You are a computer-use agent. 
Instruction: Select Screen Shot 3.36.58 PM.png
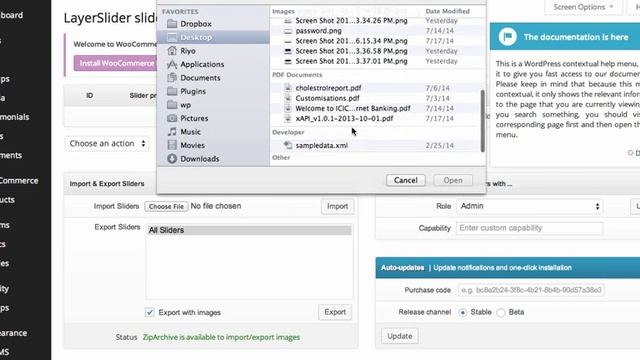(x=351, y=51)
